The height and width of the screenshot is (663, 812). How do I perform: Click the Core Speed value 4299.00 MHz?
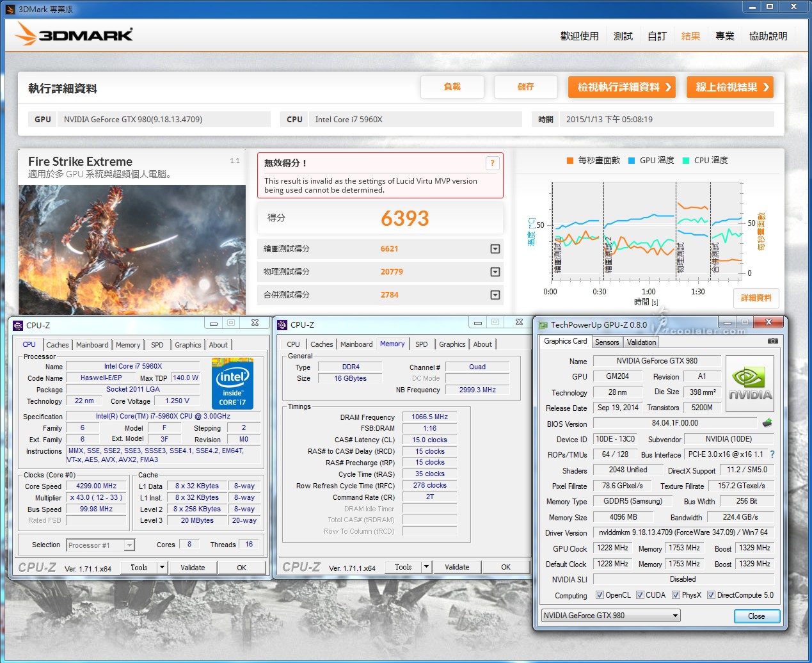[x=96, y=486]
